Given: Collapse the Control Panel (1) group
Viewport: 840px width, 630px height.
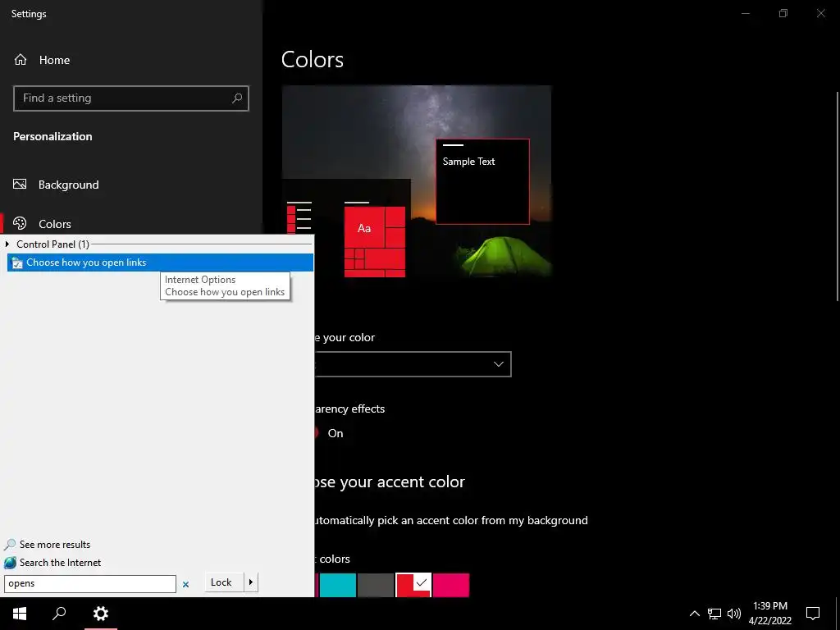Looking at the screenshot, I should pyautogui.click(x=7, y=244).
